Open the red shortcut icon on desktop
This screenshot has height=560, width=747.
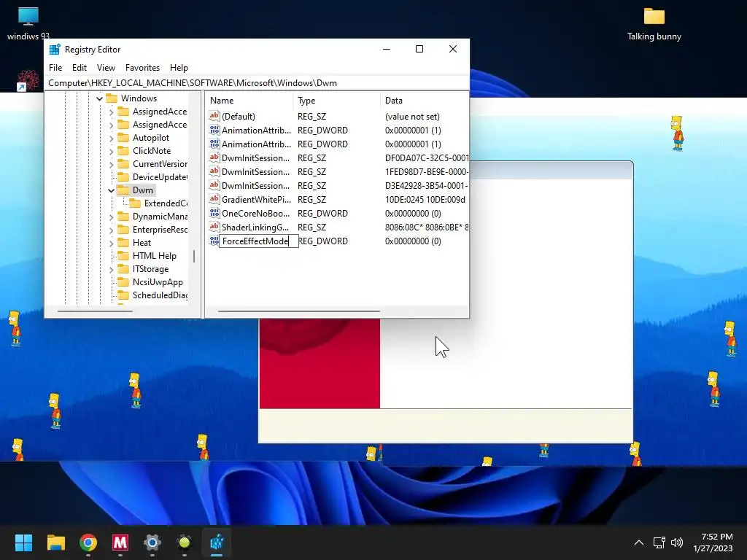(28, 80)
